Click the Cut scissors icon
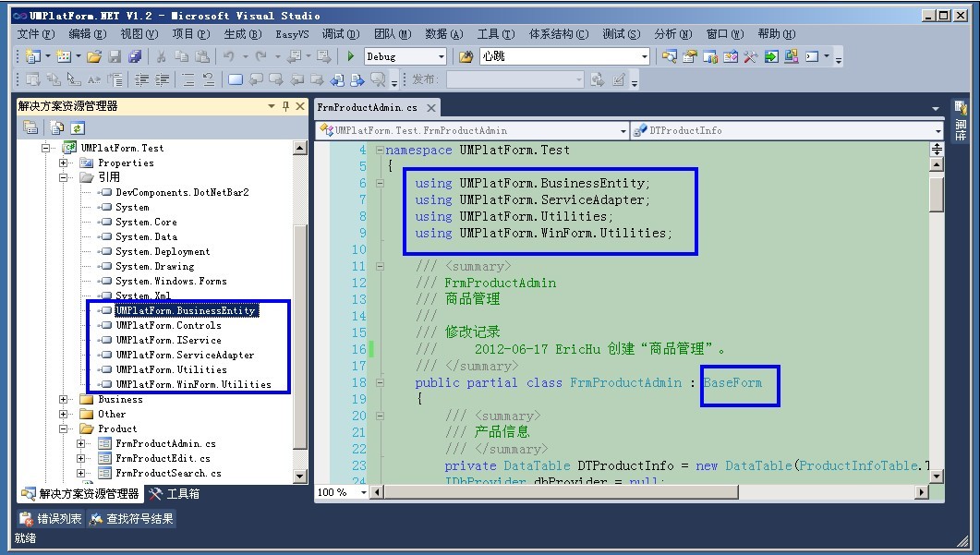The width and height of the screenshot is (980, 555). 161,57
